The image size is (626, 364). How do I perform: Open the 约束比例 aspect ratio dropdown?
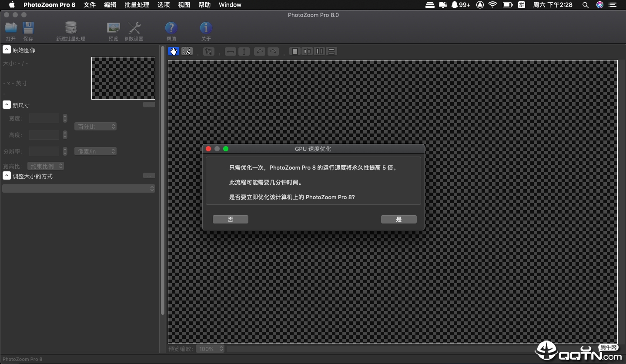(x=45, y=166)
